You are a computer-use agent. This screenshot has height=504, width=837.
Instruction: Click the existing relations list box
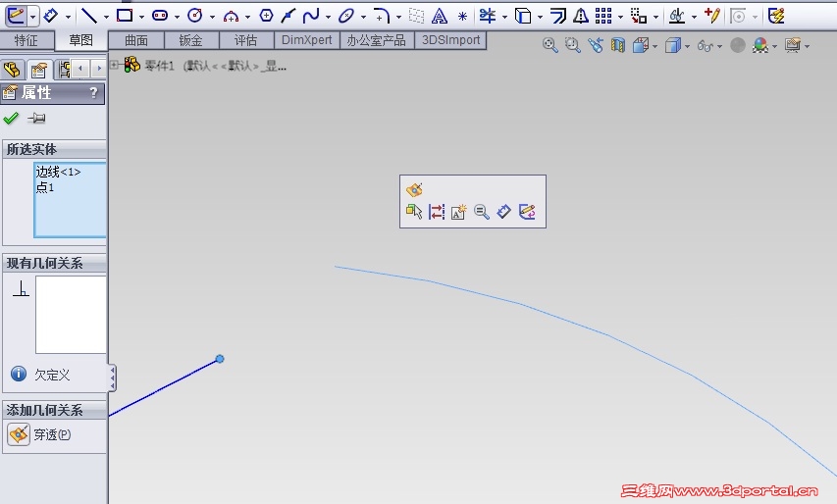pos(71,314)
